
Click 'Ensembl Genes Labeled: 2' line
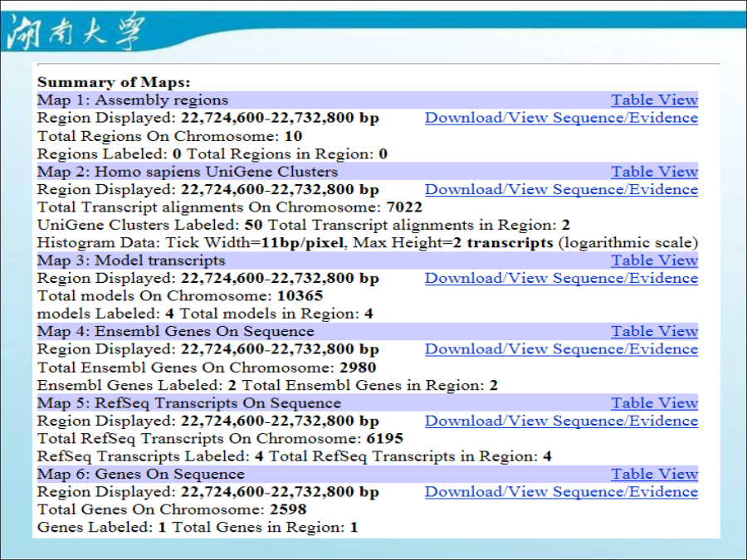(267, 385)
